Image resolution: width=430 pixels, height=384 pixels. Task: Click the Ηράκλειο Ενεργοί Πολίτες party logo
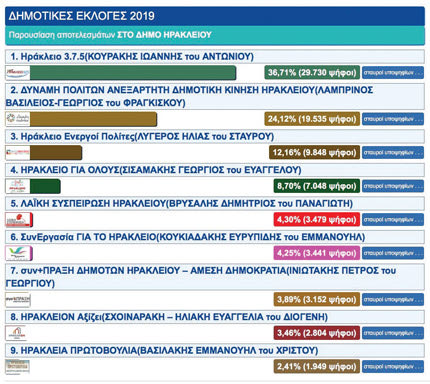click(18, 153)
